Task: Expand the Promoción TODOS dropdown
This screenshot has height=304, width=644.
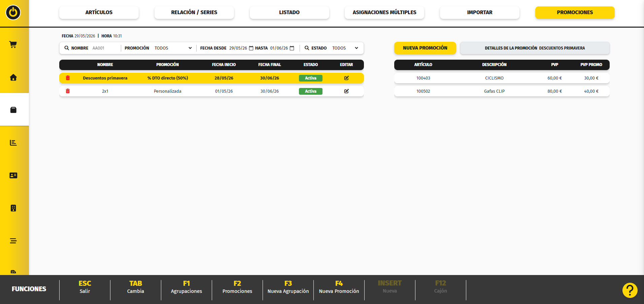Action: point(173,48)
